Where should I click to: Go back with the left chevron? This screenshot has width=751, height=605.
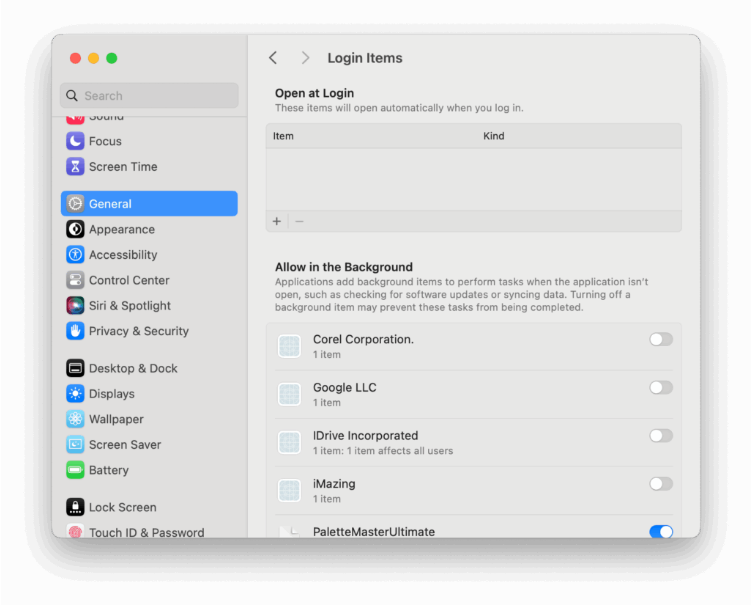click(273, 58)
